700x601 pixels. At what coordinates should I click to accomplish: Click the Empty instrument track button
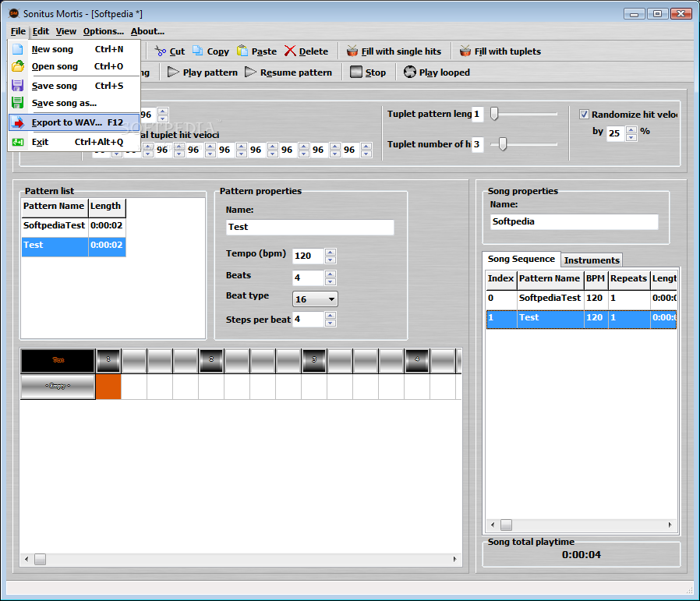coord(58,386)
